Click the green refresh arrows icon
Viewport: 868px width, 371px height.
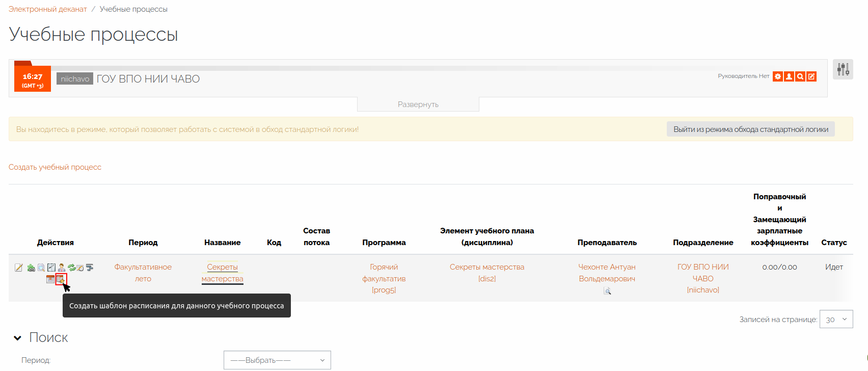pos(71,268)
